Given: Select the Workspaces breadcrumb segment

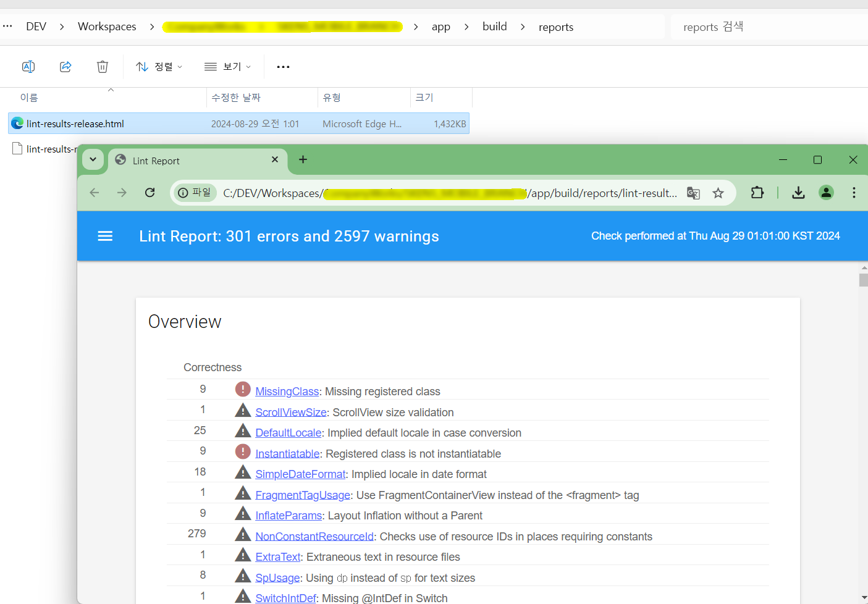Looking at the screenshot, I should click(x=107, y=27).
